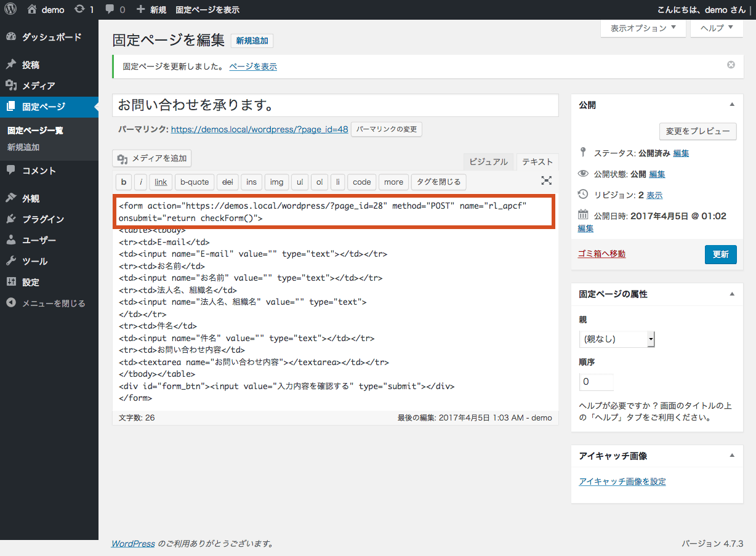Open ダッシュボード in sidebar
Screen dimensions: 756x556
pyautogui.click(x=49, y=37)
